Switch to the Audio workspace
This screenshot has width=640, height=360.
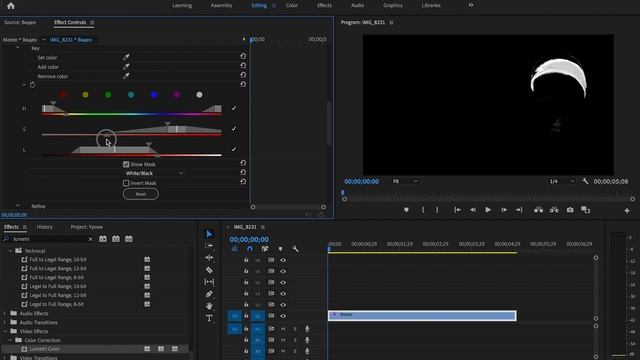[357, 5]
